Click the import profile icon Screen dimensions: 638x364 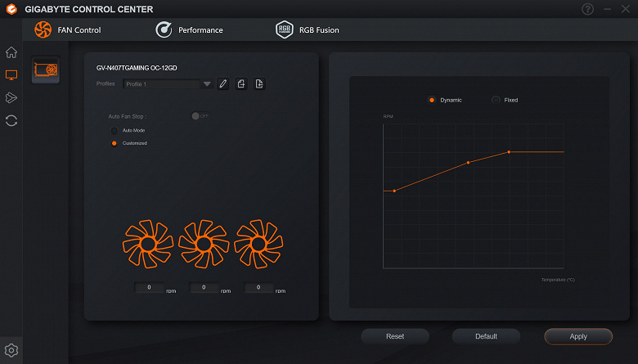point(241,83)
